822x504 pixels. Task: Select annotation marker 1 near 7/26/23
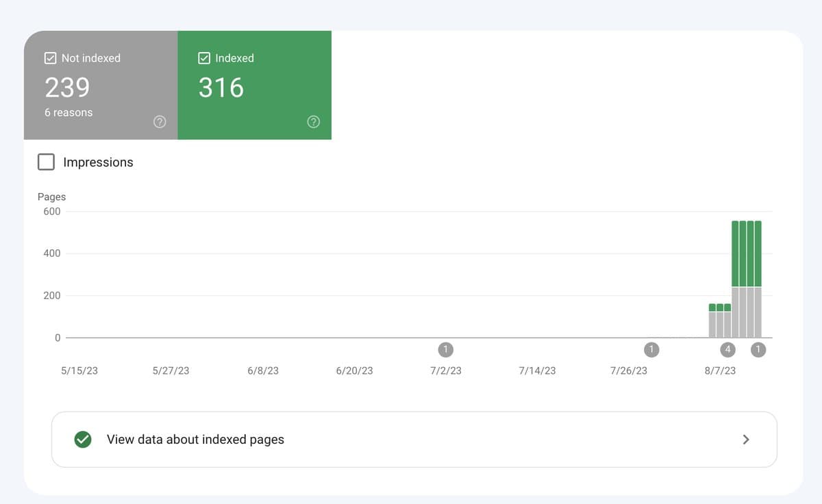pos(651,350)
